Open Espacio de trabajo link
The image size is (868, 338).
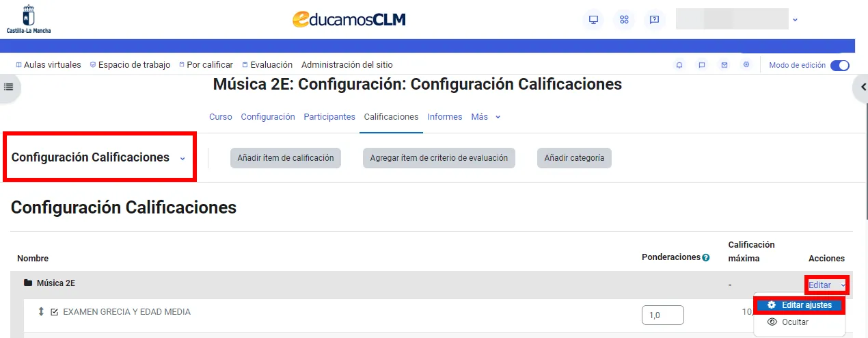130,65
